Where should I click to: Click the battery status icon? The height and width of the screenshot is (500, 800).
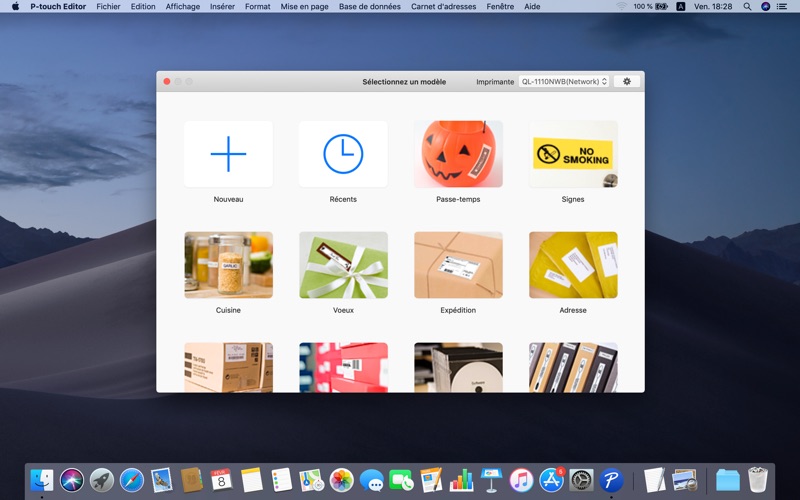(662, 7)
